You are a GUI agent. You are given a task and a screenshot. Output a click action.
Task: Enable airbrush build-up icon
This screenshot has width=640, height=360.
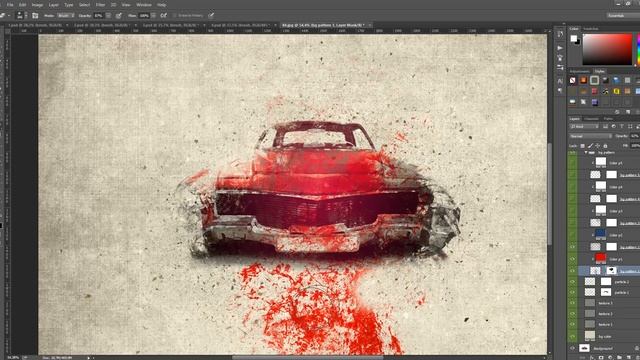pos(164,16)
